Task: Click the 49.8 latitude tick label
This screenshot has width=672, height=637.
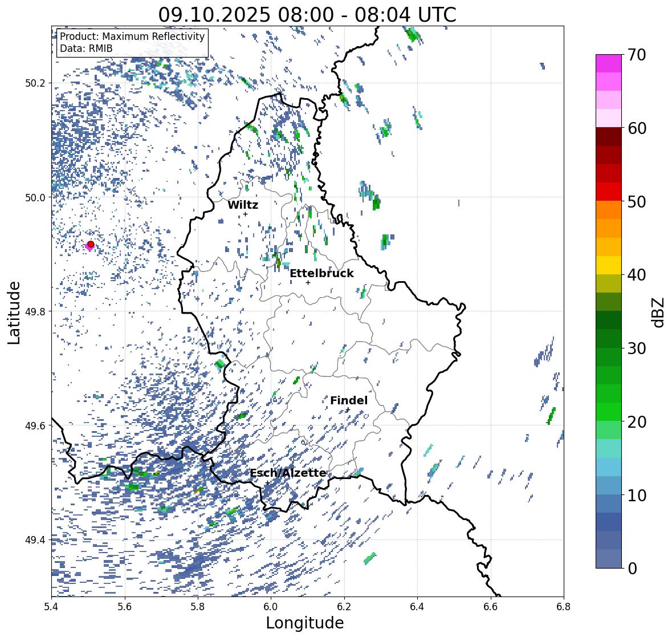Action: click(35, 311)
